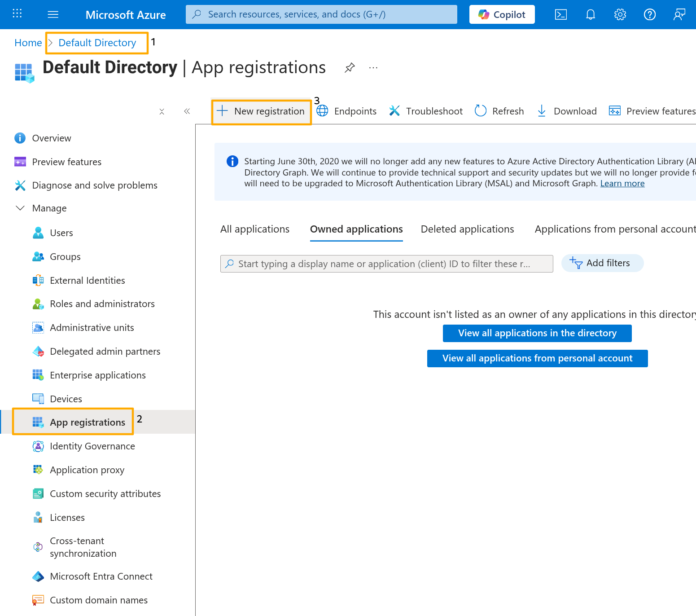Pin App registrations page with the pin icon
The height and width of the screenshot is (616, 696).
click(x=350, y=68)
